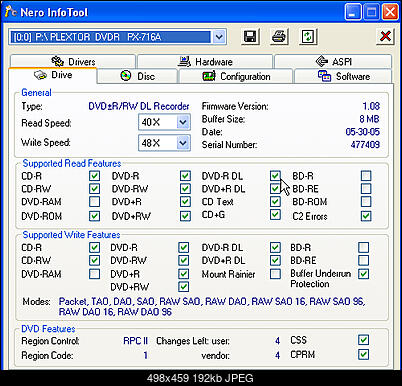Select the Drive tab
The image size is (402, 386).
53,75
